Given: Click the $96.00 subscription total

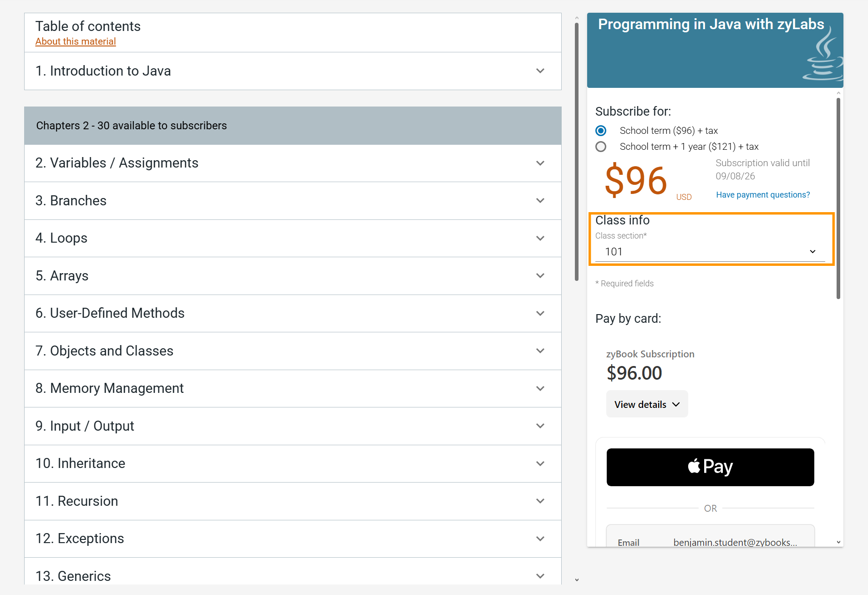Looking at the screenshot, I should [x=634, y=373].
